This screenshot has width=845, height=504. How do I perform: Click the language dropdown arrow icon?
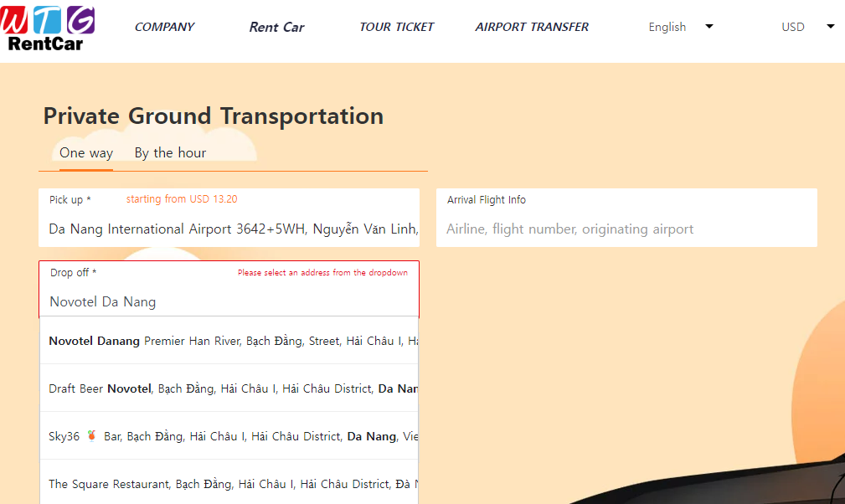pyautogui.click(x=709, y=27)
